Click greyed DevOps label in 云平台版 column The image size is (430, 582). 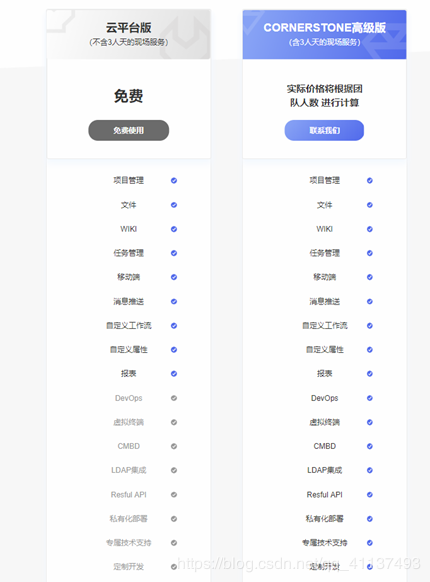(128, 398)
